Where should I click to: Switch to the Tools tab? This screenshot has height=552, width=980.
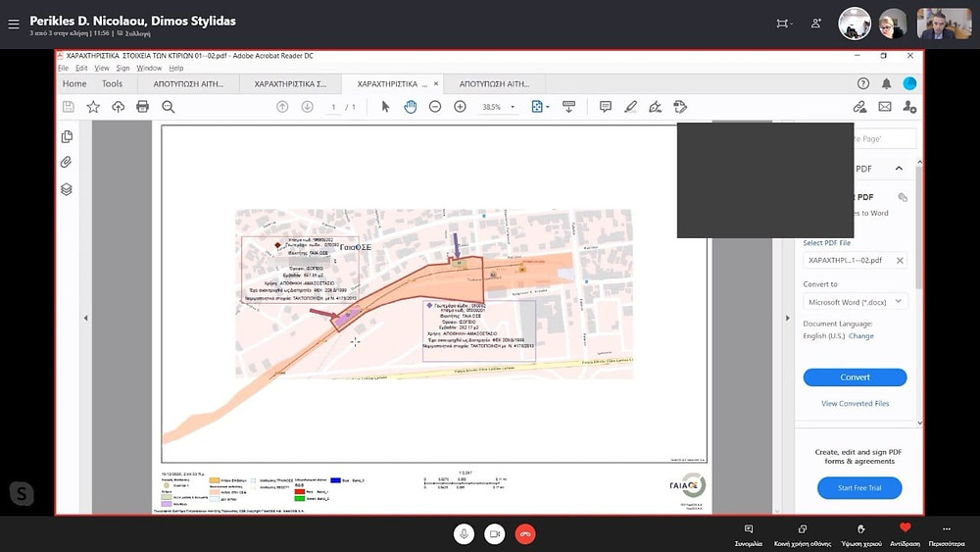(113, 83)
